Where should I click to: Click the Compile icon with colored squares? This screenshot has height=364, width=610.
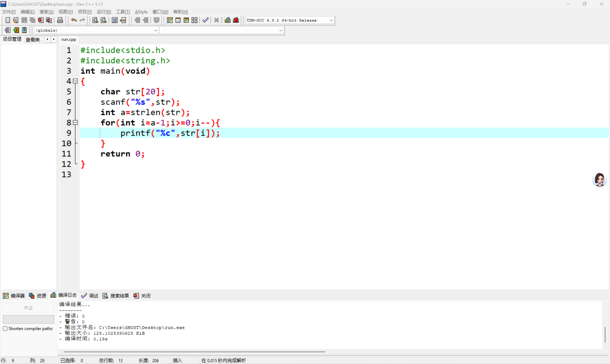tap(170, 20)
